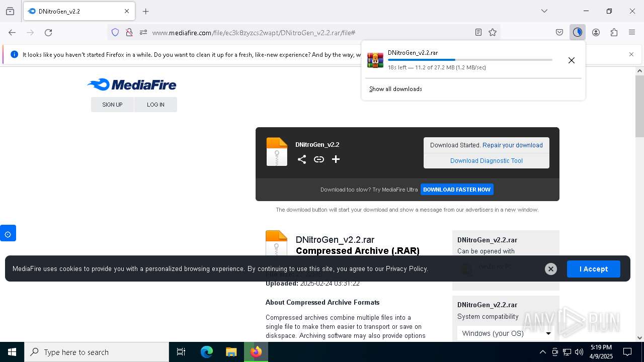Click the scrollbar down arrow
Image resolution: width=644 pixels, height=362 pixels.
click(x=639, y=337)
